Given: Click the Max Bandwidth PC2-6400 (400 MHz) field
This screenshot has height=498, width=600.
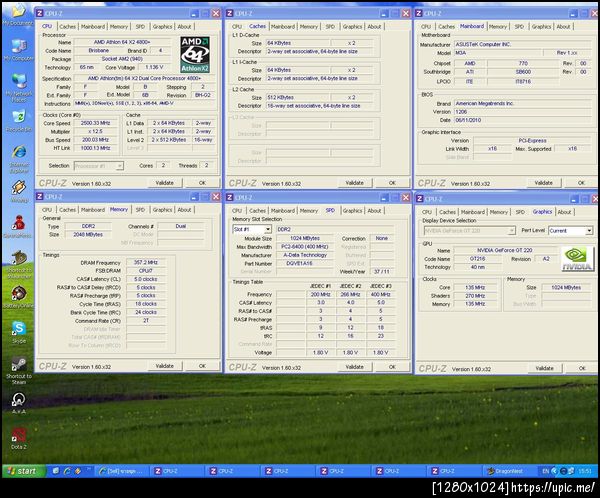Looking at the screenshot, I should [305, 247].
